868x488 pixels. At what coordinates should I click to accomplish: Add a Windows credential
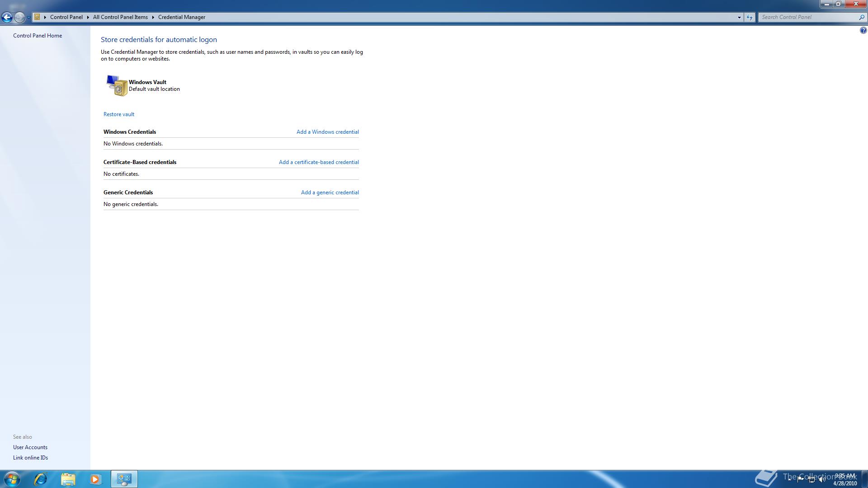point(328,132)
